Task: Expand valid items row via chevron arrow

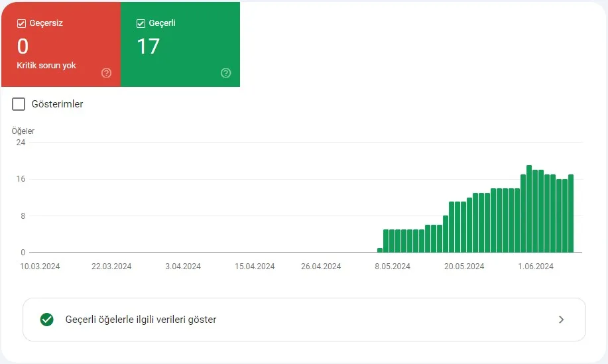Action: (561, 320)
